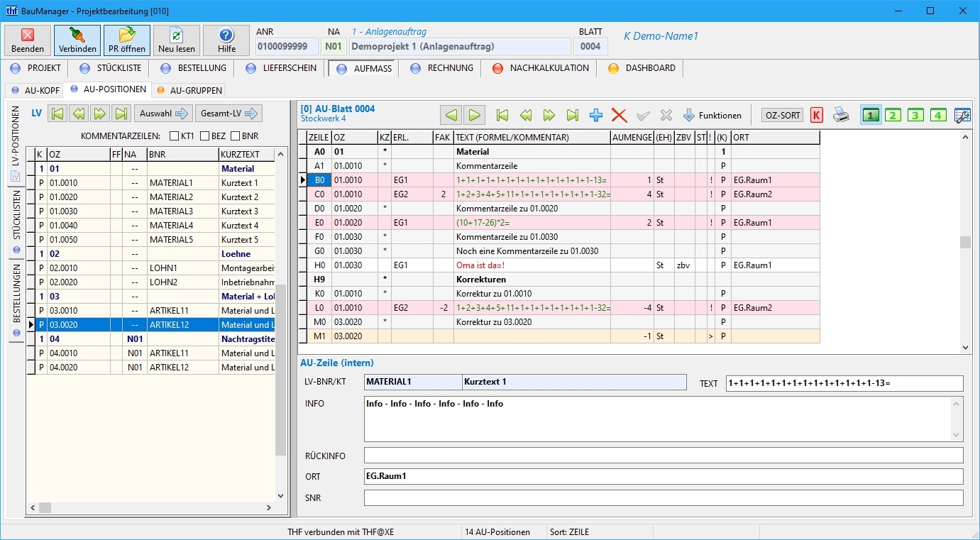Viewport: 980px width, 540px height.
Task: Click into the RÜCKINFO input field
Action: point(664,455)
